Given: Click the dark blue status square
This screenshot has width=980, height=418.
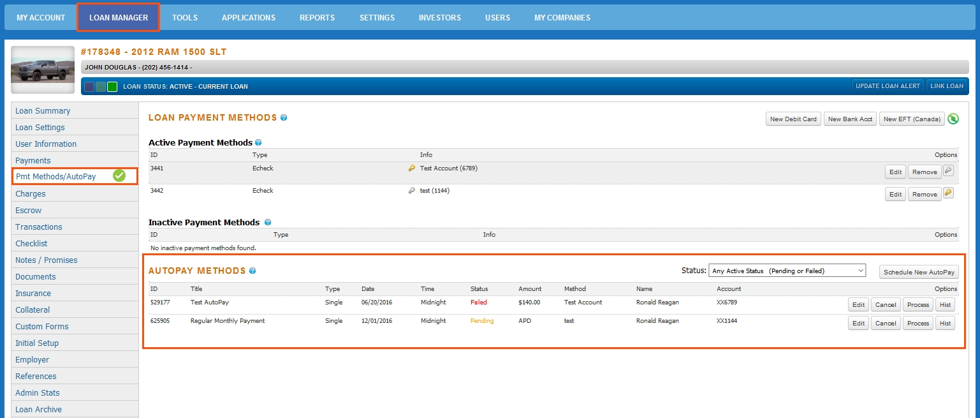Looking at the screenshot, I should point(89,87).
